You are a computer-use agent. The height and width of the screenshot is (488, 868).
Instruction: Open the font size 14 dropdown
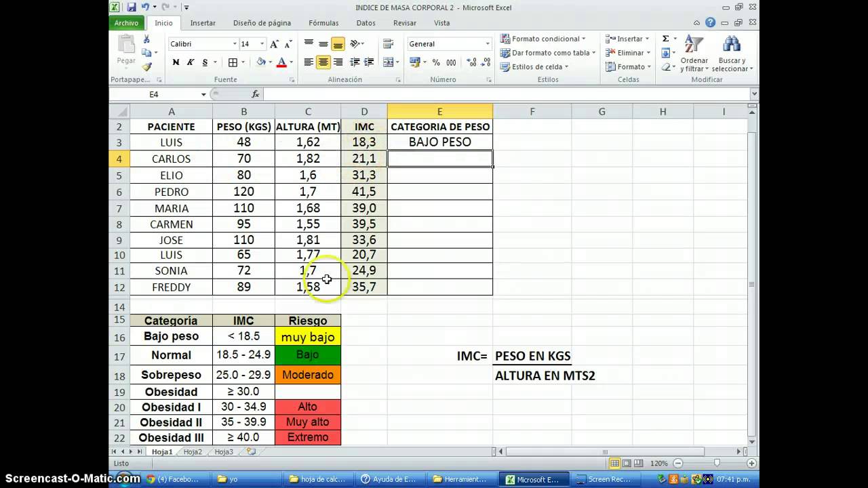click(262, 44)
